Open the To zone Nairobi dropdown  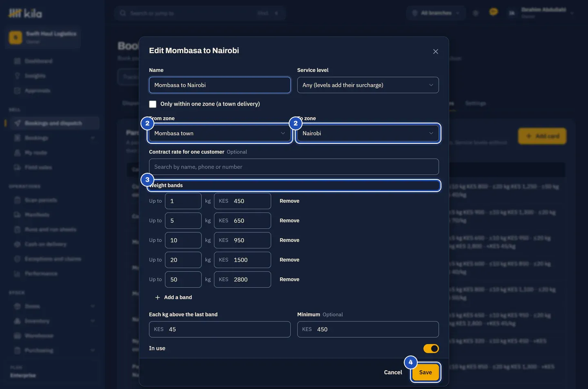click(368, 133)
